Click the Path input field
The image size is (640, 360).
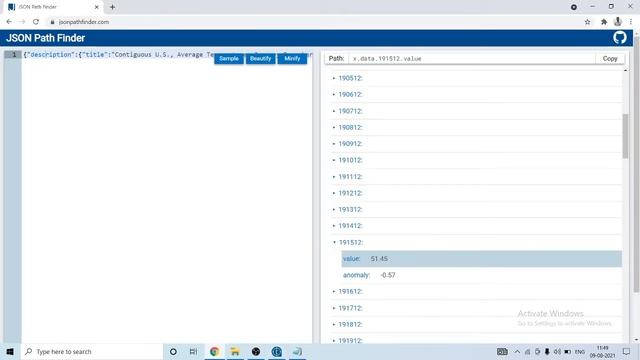pyautogui.click(x=472, y=58)
